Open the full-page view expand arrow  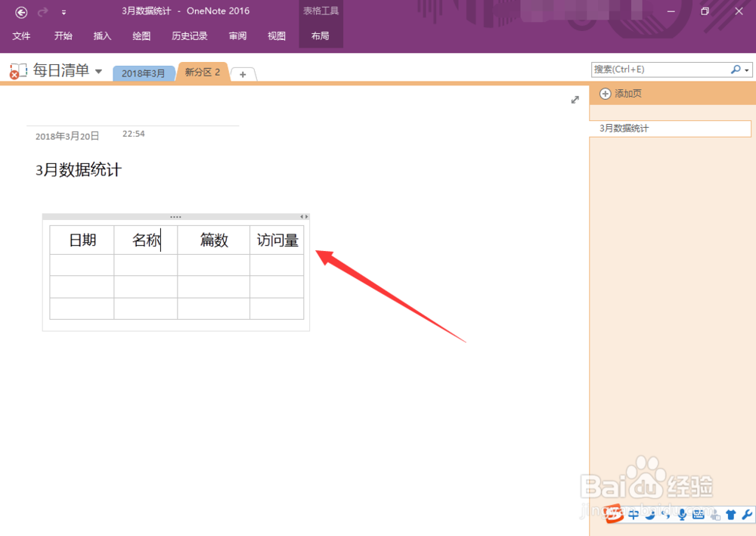point(575,99)
